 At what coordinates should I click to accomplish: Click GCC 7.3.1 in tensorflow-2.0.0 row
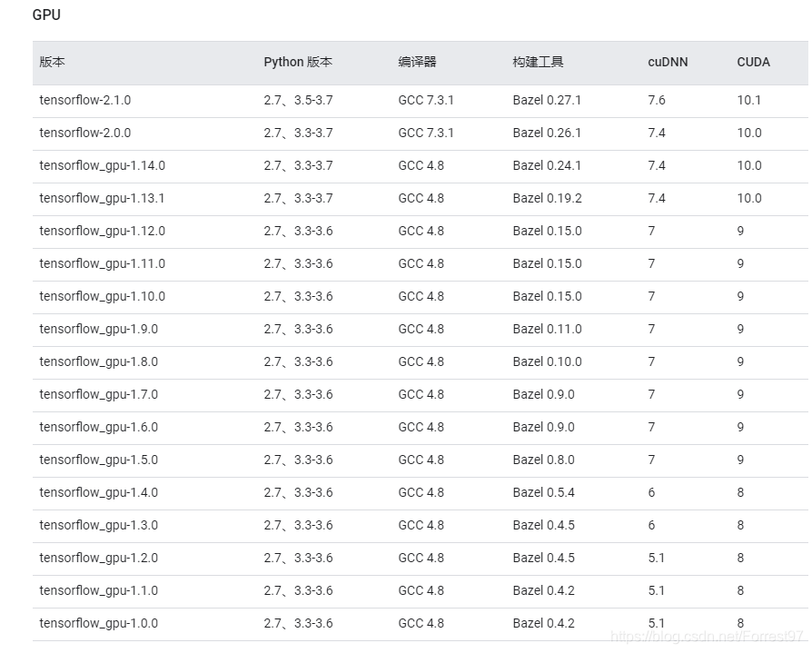pyautogui.click(x=426, y=133)
